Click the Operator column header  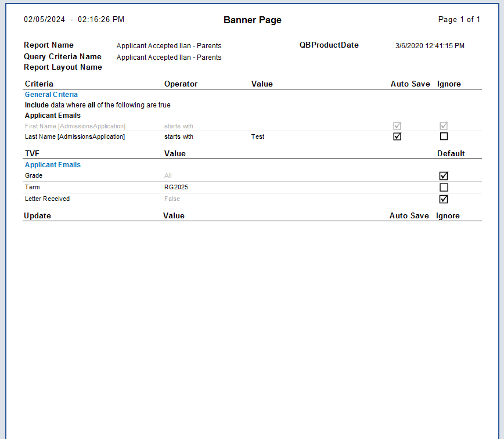coord(181,84)
